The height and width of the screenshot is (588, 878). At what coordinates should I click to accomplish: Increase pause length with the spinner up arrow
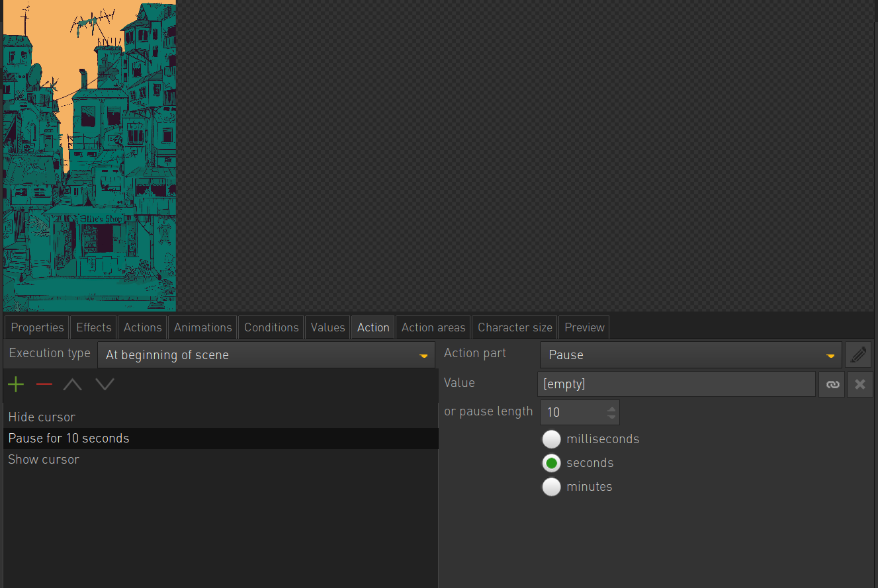coord(611,408)
